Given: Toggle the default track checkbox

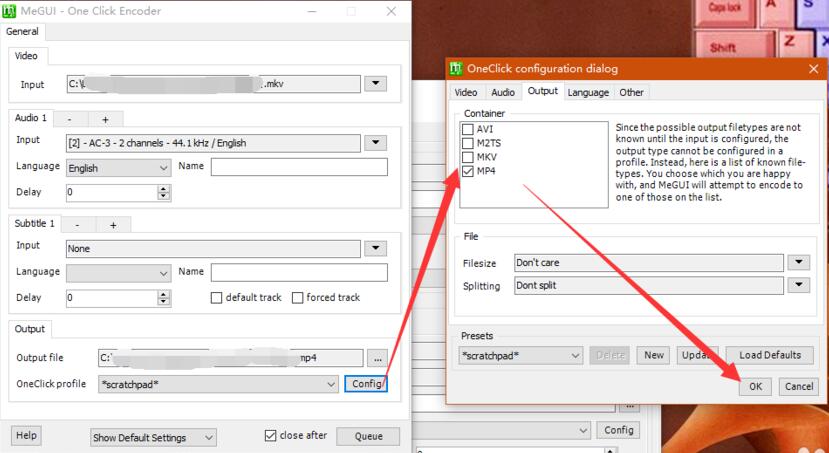Looking at the screenshot, I should tap(216, 298).
